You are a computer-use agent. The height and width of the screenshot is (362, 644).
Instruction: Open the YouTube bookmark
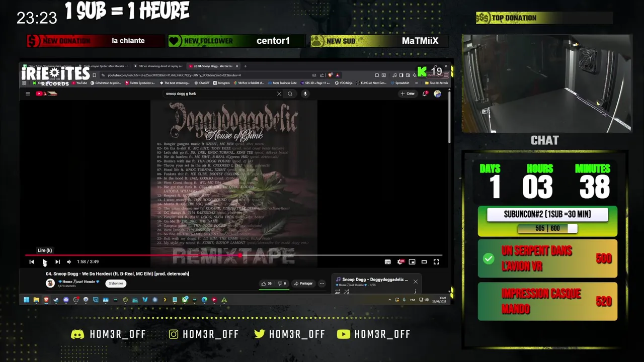coord(79,83)
